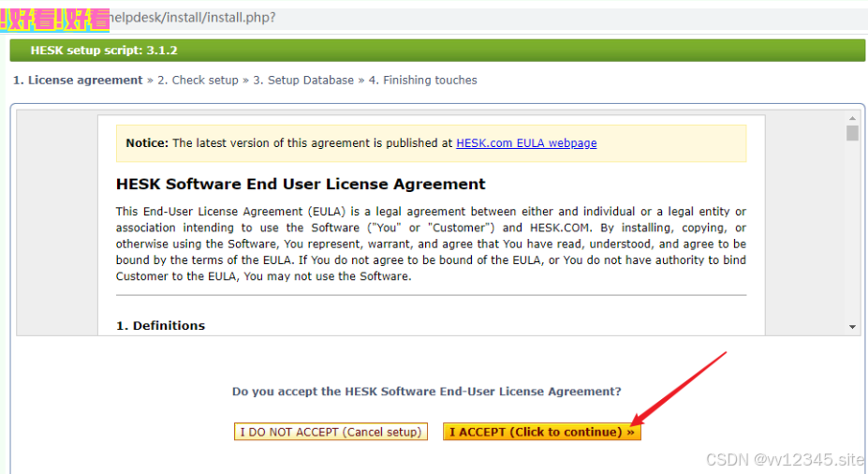Click the '4. Finishing touches' step text

point(423,81)
